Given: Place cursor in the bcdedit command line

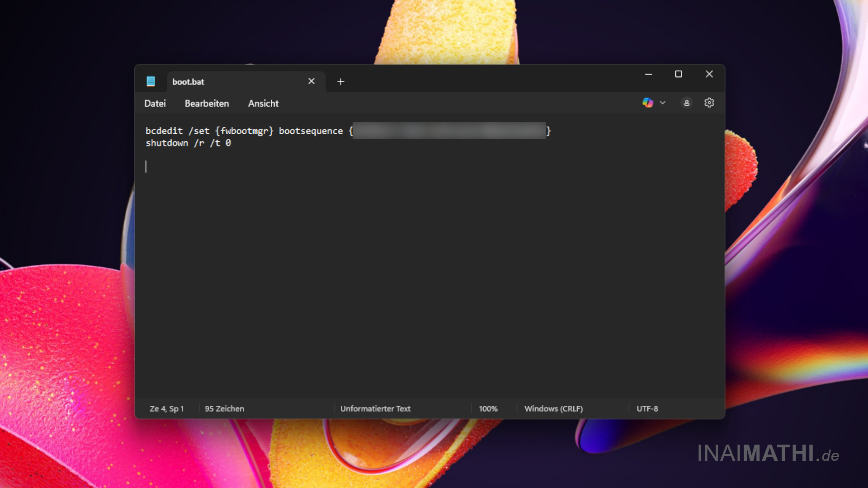Looking at the screenshot, I should (244, 131).
